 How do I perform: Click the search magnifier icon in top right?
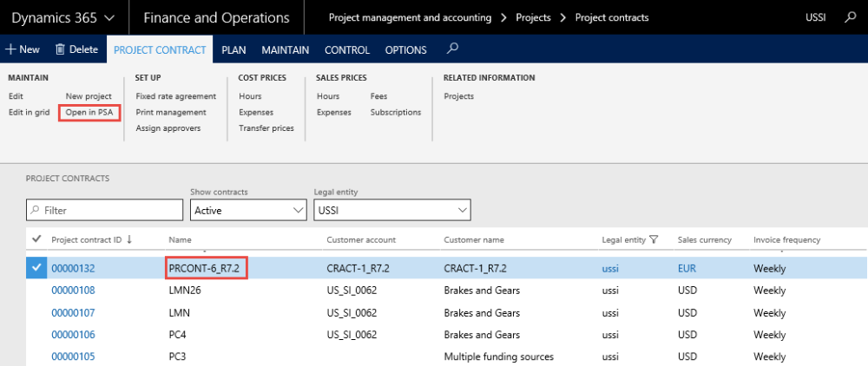click(x=850, y=17)
